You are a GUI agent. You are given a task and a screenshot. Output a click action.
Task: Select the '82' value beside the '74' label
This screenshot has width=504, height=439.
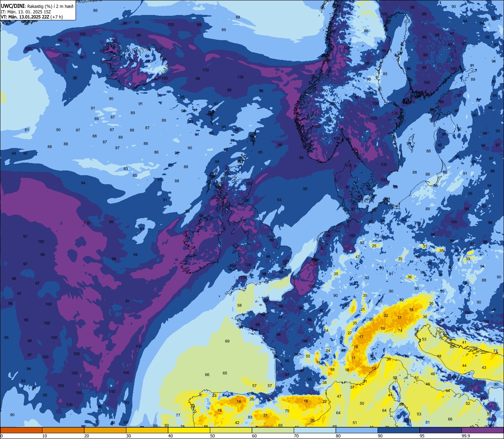click(417, 329)
